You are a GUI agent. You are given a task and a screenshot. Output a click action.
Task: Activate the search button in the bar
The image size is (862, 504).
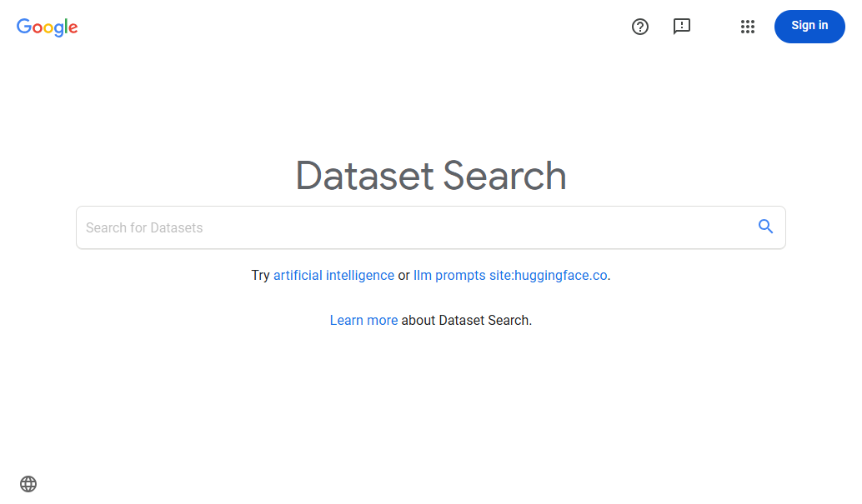(x=765, y=227)
